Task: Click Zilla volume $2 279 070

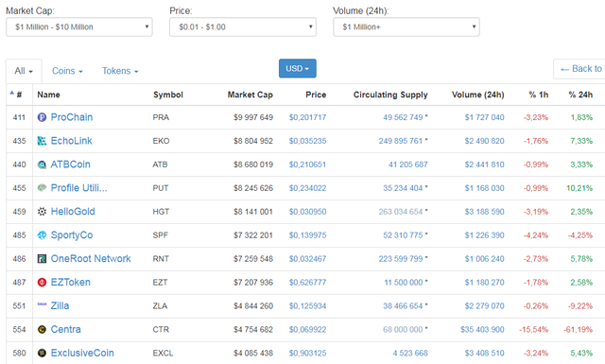Action: pos(485,306)
